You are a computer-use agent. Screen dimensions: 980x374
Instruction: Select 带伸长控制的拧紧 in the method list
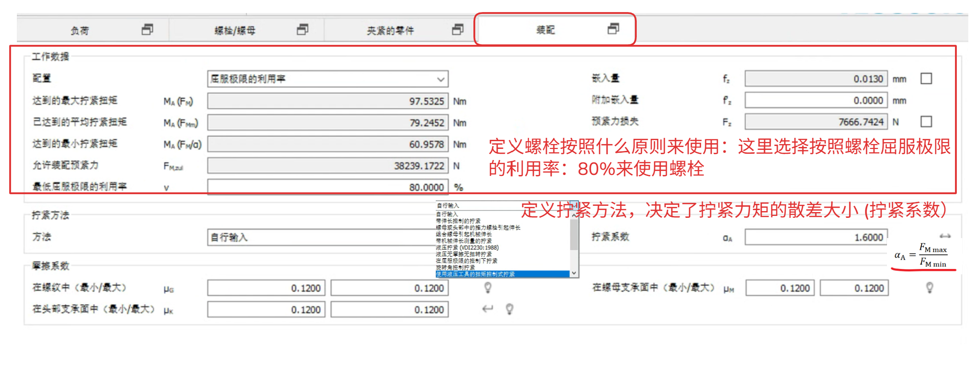coord(458,221)
